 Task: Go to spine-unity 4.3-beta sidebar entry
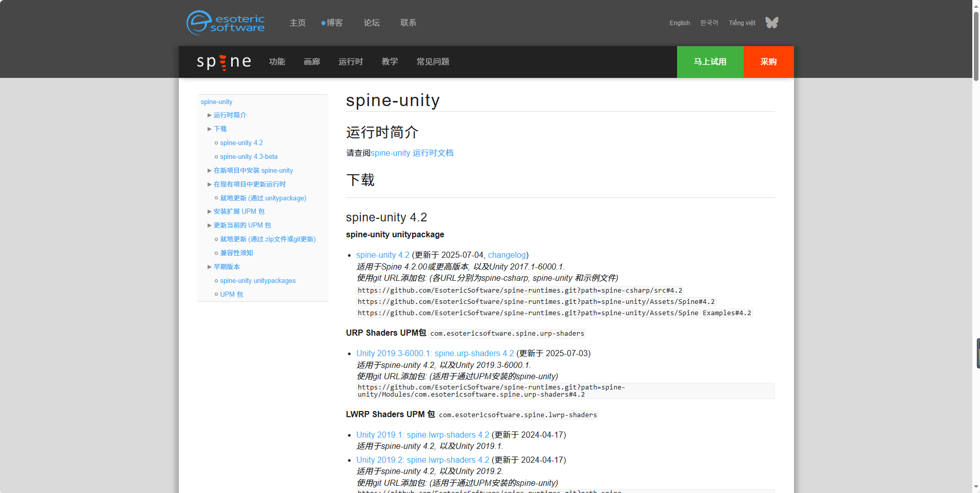pyautogui.click(x=249, y=157)
